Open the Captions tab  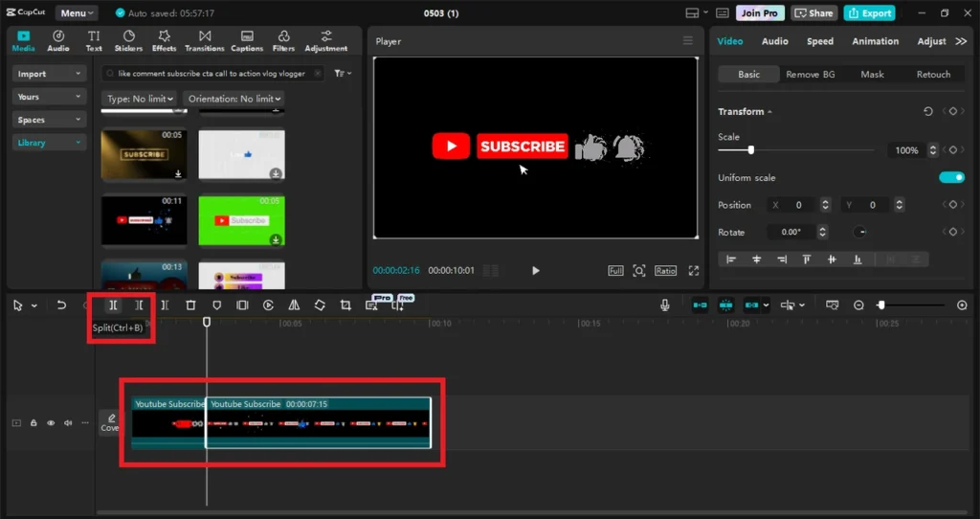coord(247,40)
